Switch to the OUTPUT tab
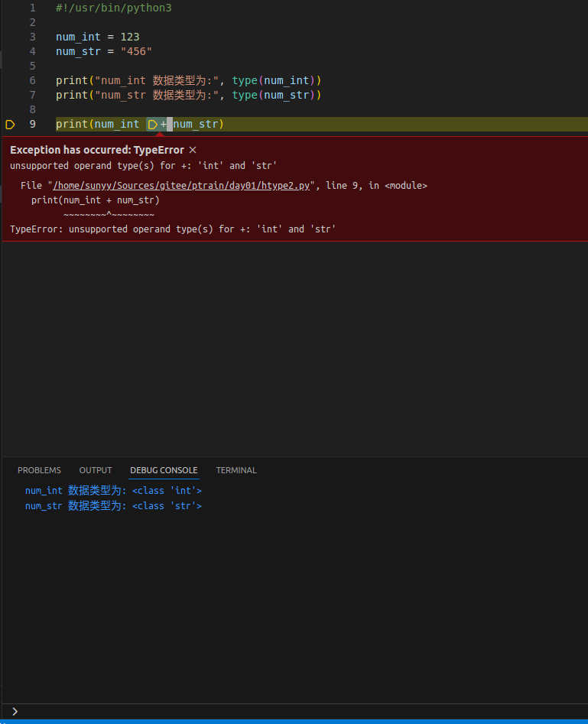The width and height of the screenshot is (588, 724). coord(96,470)
